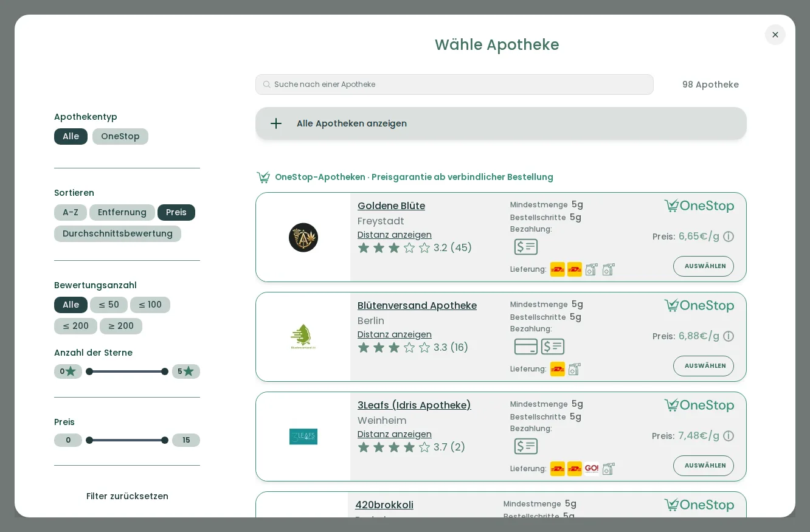Screen dimensions: 810x532
Task: Show distance for Blütenversand Apotheke
Action: click(x=395, y=334)
